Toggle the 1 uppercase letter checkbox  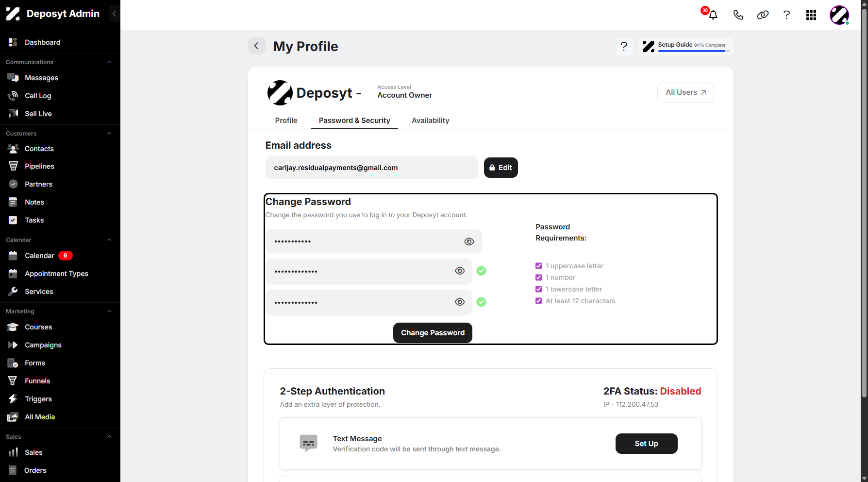[x=538, y=266]
